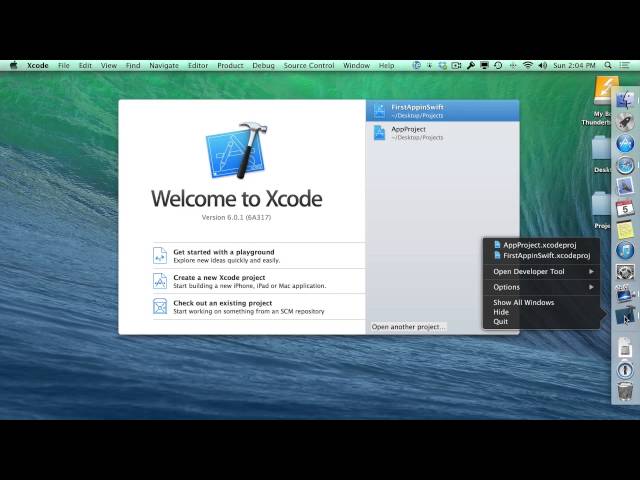Open the Xcode menu in menu bar
Viewport: 640px width, 480px height.
[38, 65]
